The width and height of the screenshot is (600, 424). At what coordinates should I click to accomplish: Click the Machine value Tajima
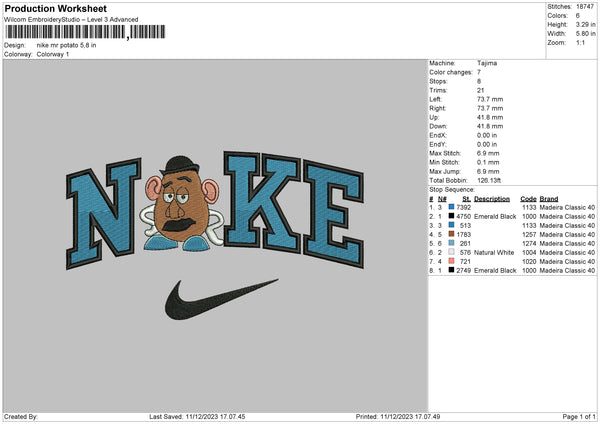pos(487,63)
